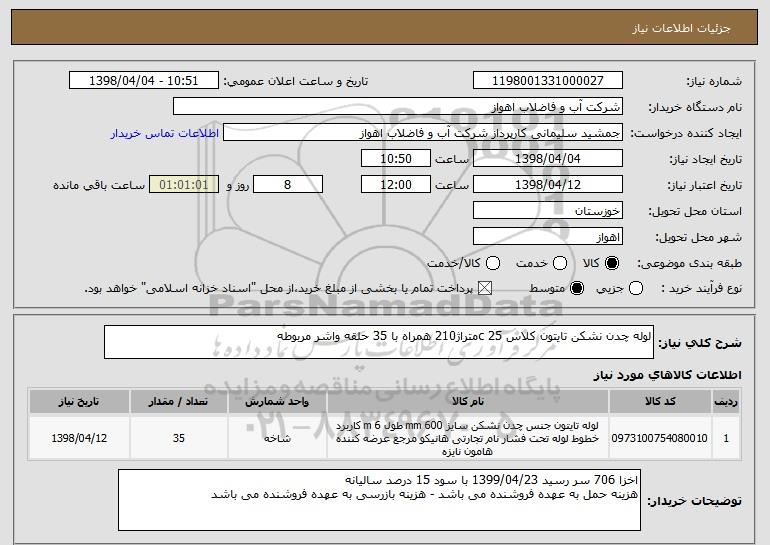This screenshot has width=770, height=545.
Task: Select the کالا/خدمت radio button
Action: pyautogui.click(x=493, y=263)
